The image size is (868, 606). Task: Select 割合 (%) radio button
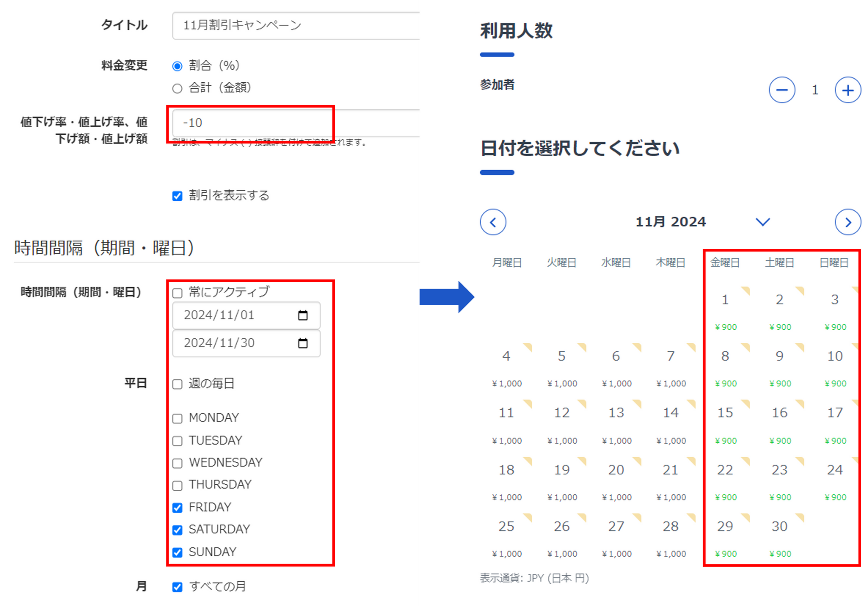click(177, 66)
